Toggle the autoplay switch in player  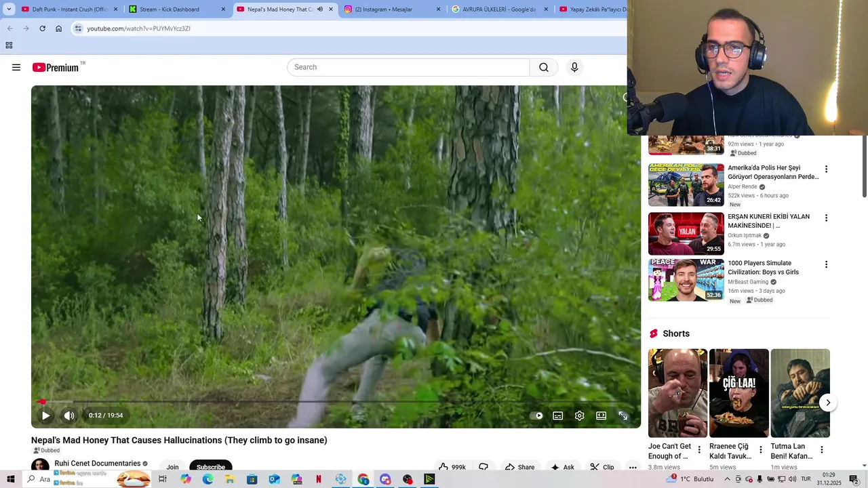536,415
